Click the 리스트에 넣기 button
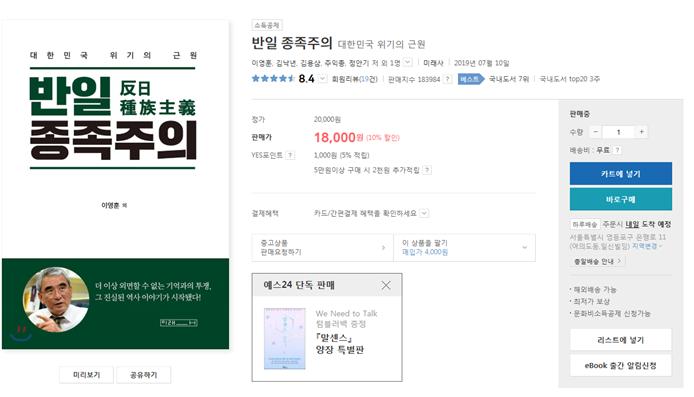 pos(621,340)
